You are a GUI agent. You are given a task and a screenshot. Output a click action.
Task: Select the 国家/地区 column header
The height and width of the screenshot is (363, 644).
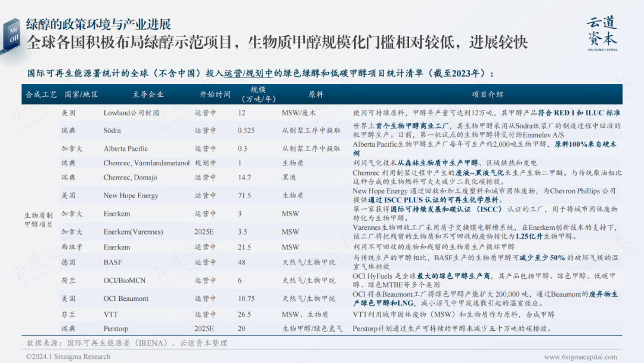tap(81, 94)
